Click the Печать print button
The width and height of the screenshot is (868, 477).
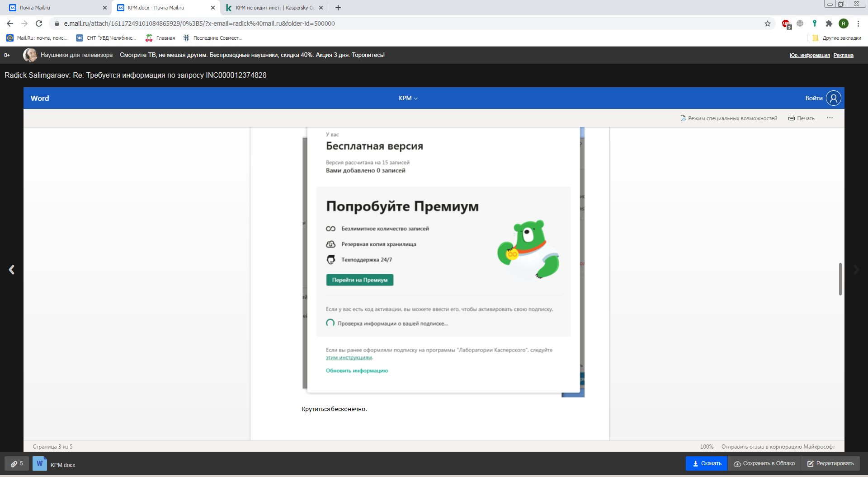point(802,118)
